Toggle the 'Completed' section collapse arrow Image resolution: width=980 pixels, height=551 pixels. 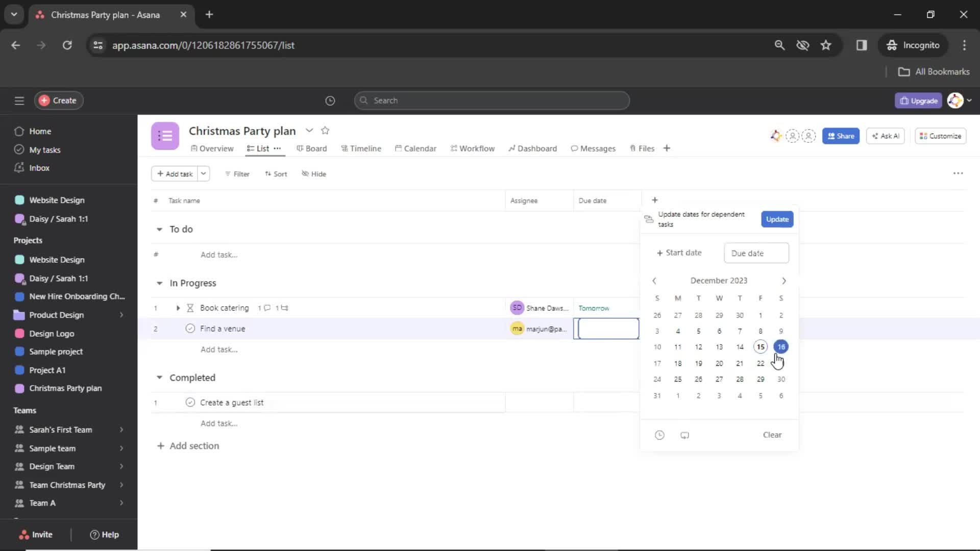[159, 377]
